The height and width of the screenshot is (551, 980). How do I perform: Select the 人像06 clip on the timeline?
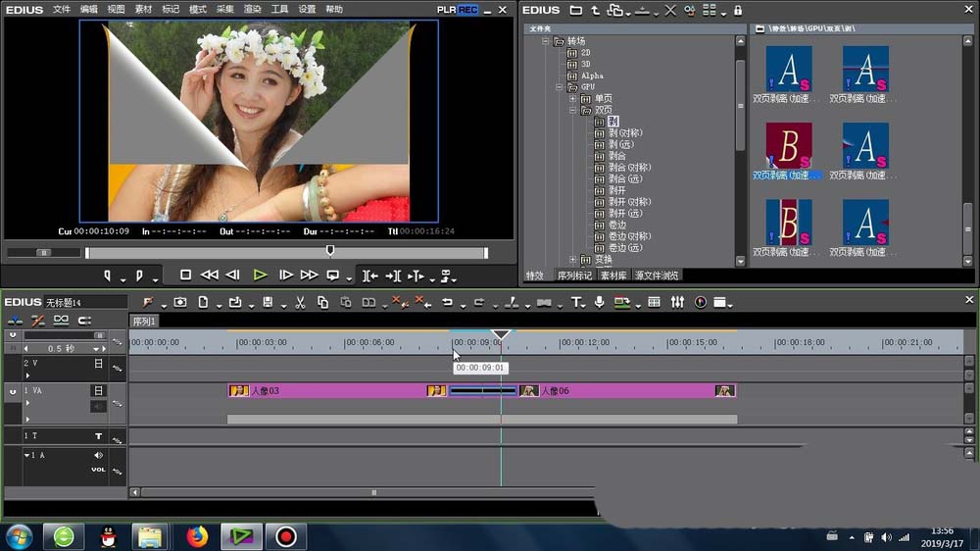pyautogui.click(x=627, y=390)
